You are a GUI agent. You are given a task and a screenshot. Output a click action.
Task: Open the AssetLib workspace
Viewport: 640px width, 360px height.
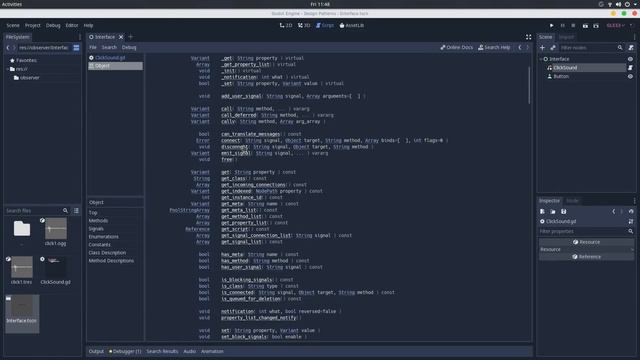(351, 25)
